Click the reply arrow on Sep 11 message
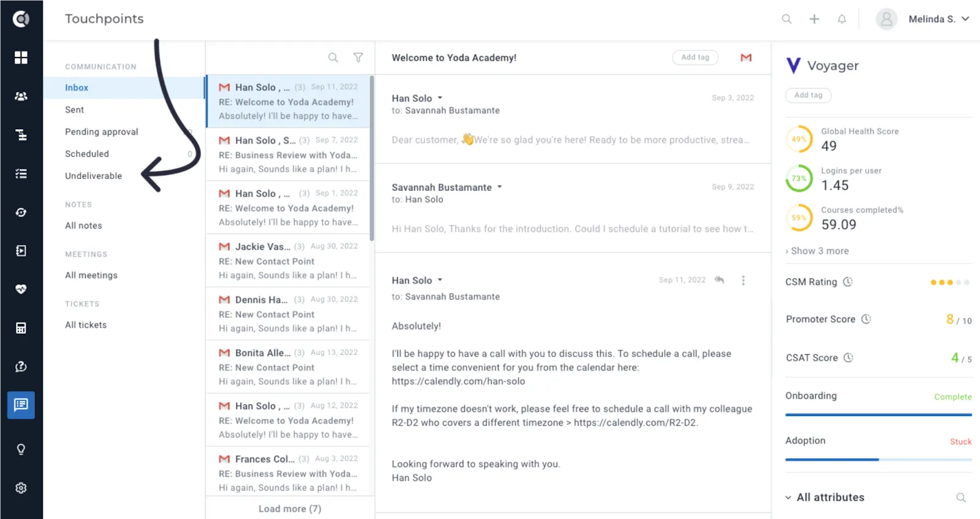 click(x=719, y=280)
